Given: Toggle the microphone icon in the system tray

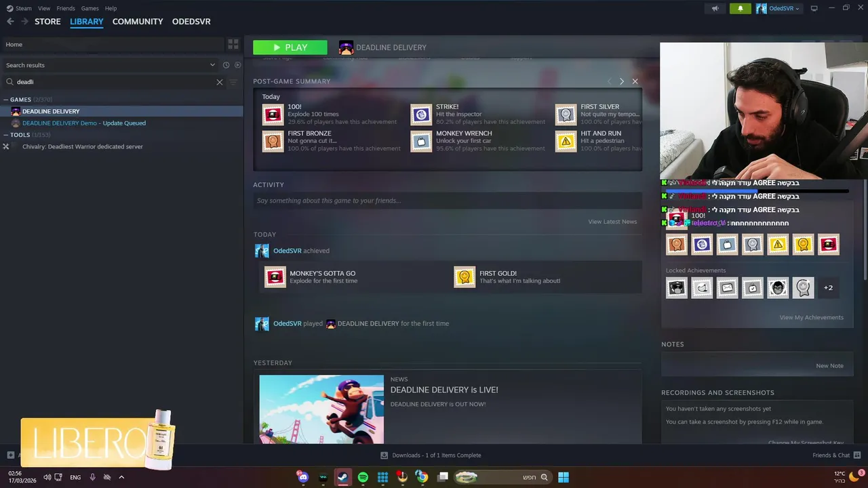Looking at the screenshot, I should 92,477.
